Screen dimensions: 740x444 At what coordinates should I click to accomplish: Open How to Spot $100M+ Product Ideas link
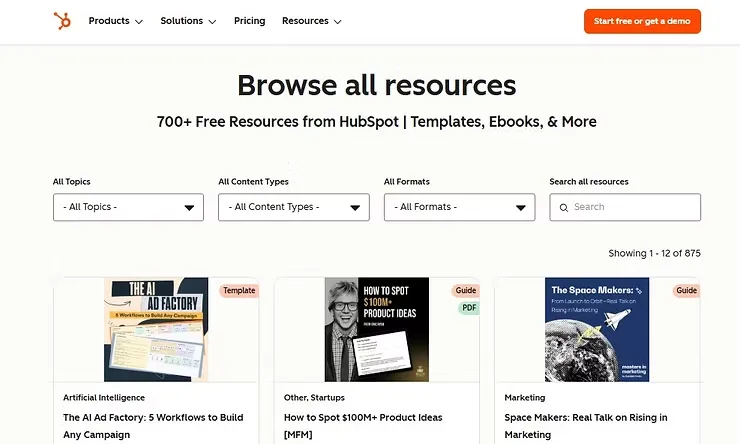[363, 426]
